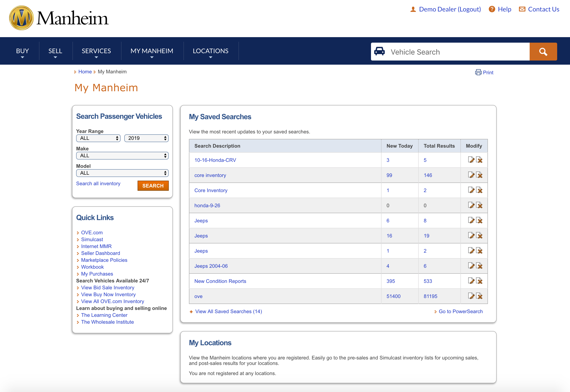Open the SERVICES navigation menu

click(96, 51)
